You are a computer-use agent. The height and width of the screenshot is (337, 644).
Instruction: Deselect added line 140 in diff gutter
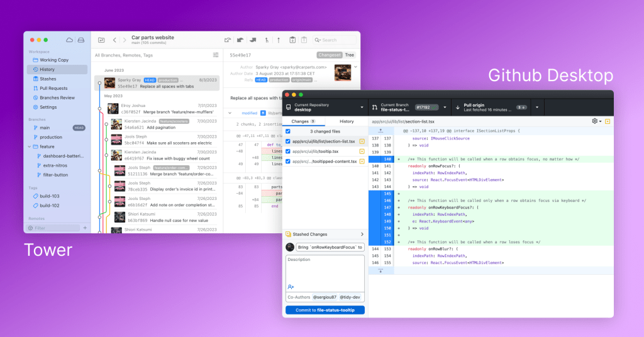(381, 159)
